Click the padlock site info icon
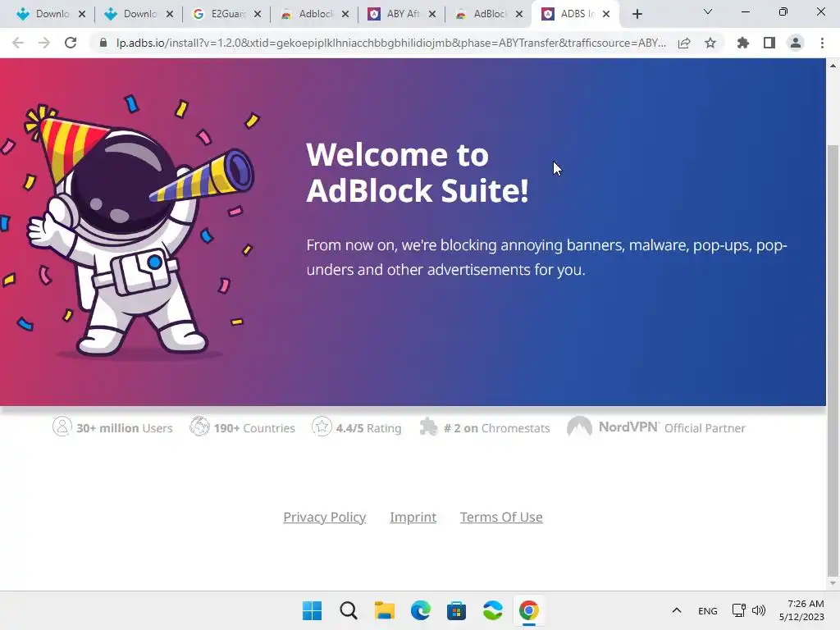 103,43
